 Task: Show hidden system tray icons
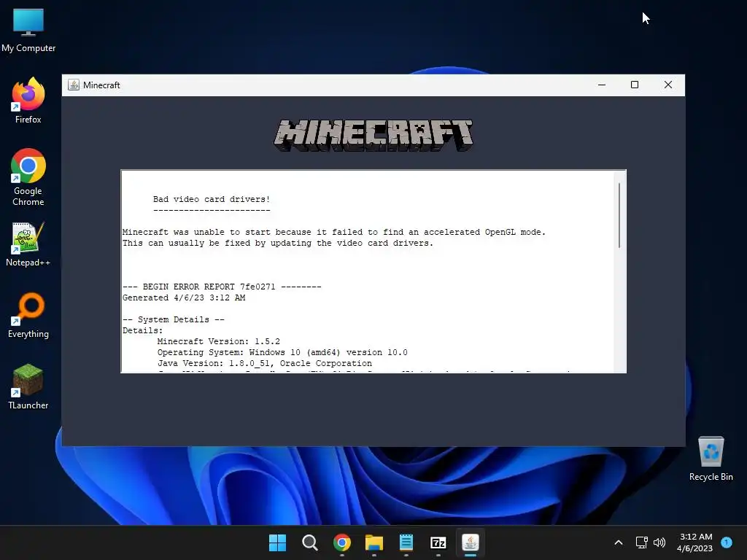(619, 542)
